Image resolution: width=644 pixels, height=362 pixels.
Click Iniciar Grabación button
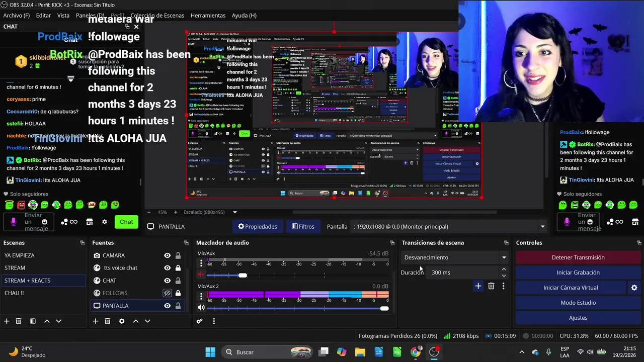[x=578, y=273]
